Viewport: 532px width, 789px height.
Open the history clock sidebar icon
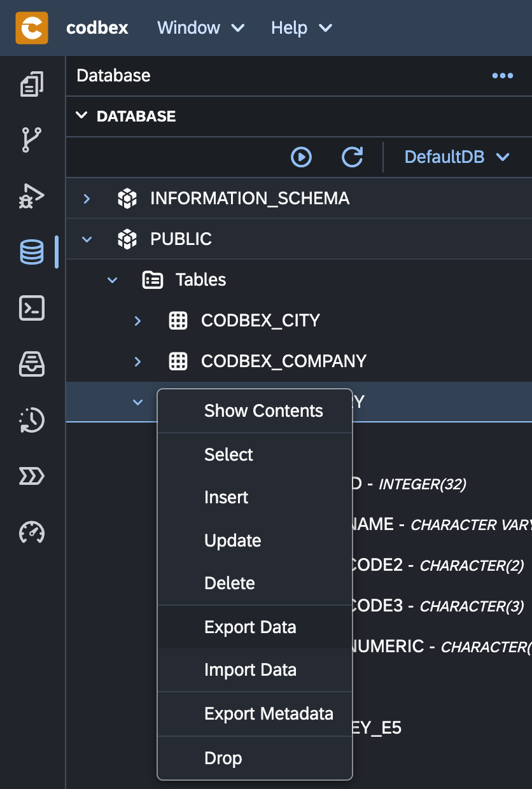tap(32, 420)
